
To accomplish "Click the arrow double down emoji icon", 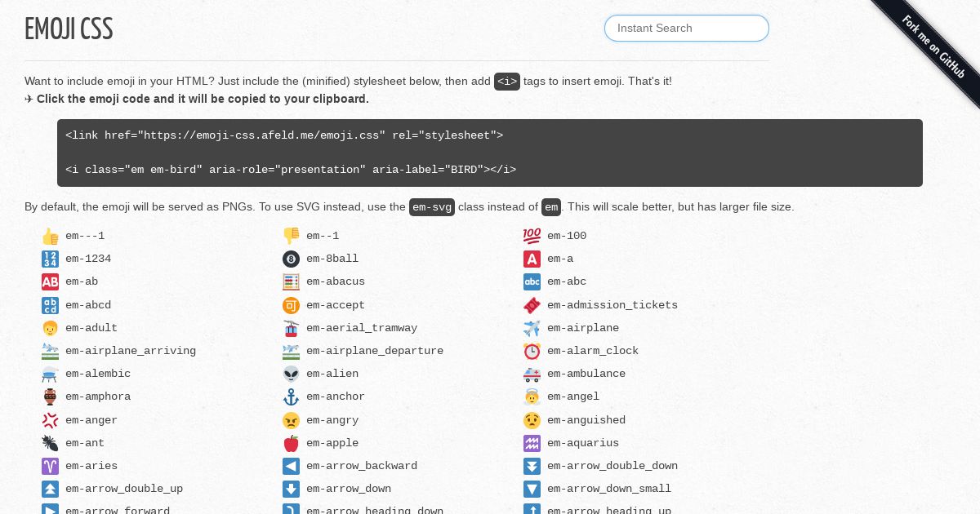I will point(532,466).
